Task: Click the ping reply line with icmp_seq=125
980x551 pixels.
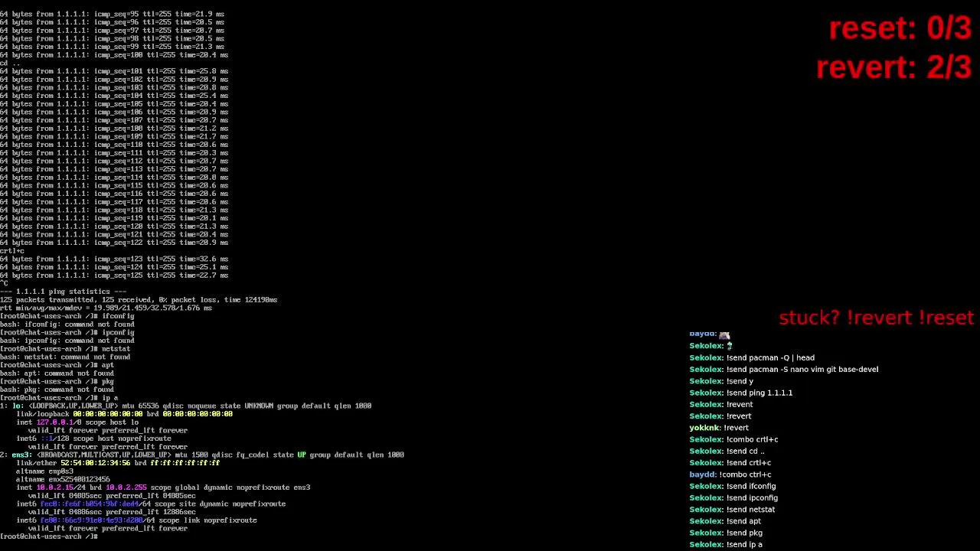Action: pos(114,275)
